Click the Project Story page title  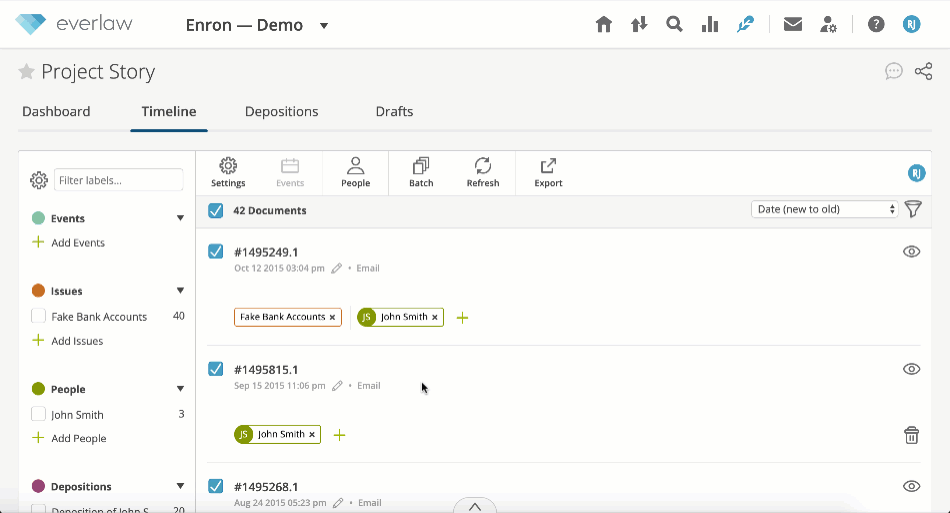pyautogui.click(x=98, y=72)
